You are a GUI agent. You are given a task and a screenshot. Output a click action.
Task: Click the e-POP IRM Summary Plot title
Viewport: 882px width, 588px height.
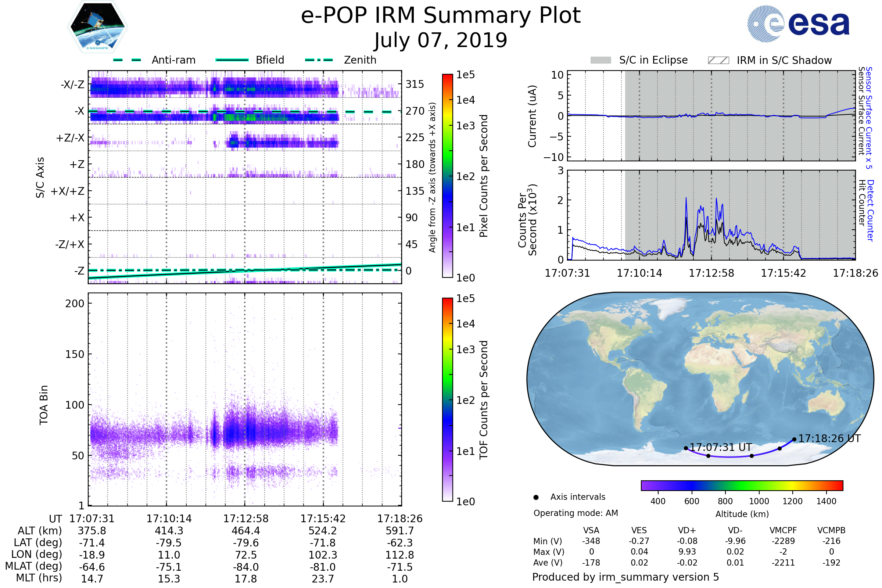tap(441, 16)
